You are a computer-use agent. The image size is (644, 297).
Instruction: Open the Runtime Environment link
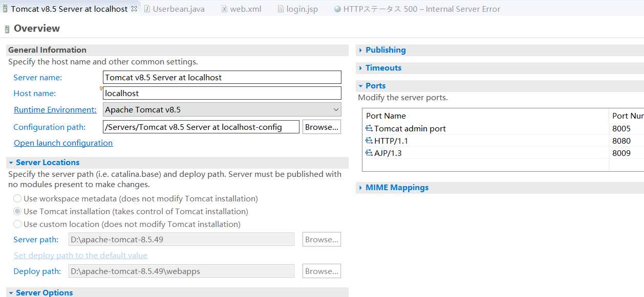click(55, 109)
